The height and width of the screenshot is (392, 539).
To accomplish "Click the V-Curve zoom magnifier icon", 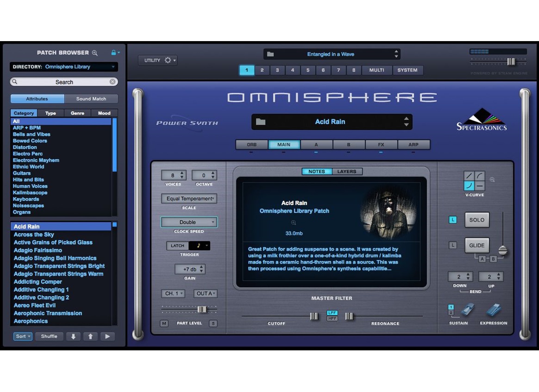I will tap(492, 179).
